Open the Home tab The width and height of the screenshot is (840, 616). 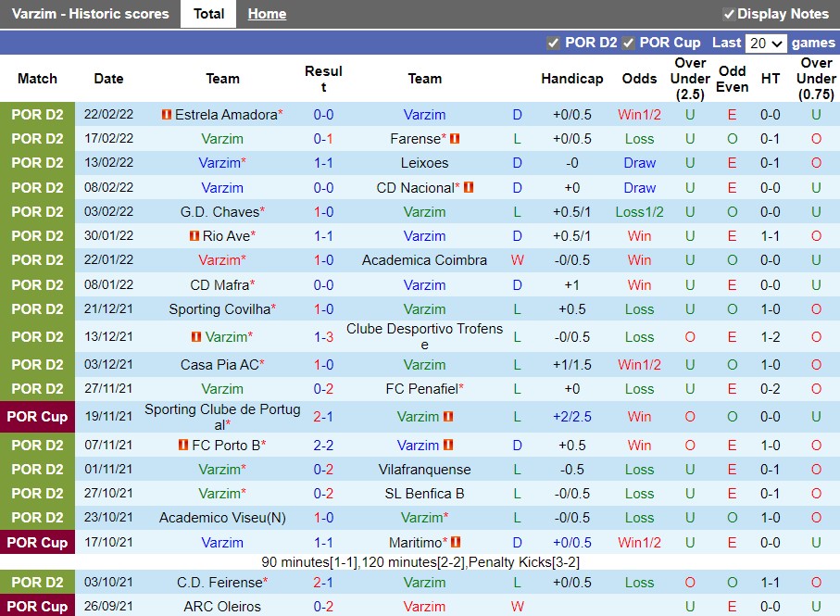pyautogui.click(x=267, y=14)
